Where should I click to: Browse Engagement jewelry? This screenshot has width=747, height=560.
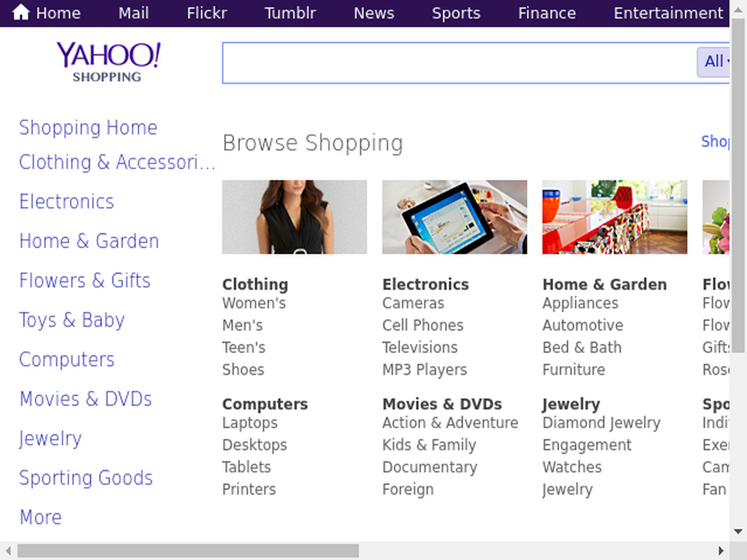pos(587,446)
